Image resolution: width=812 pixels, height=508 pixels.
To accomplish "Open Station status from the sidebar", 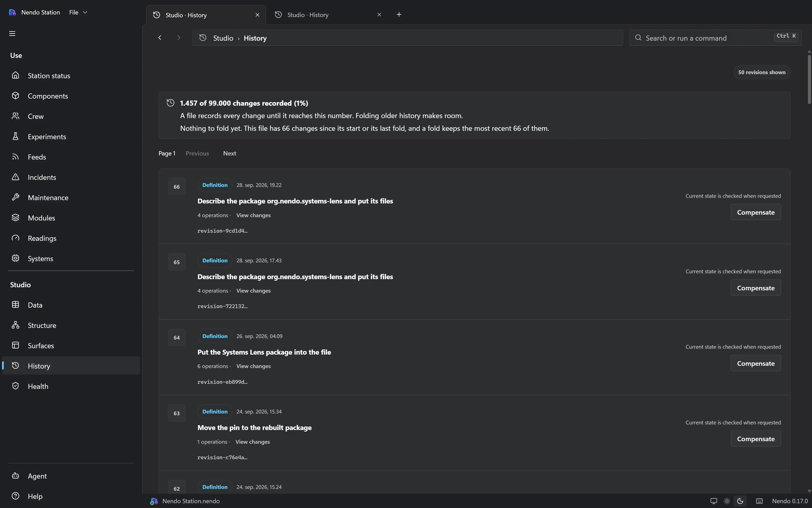I will [x=71, y=76].
